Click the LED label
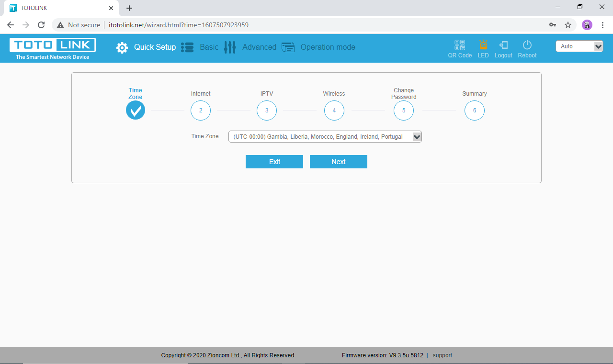The height and width of the screenshot is (364, 613). [x=483, y=55]
